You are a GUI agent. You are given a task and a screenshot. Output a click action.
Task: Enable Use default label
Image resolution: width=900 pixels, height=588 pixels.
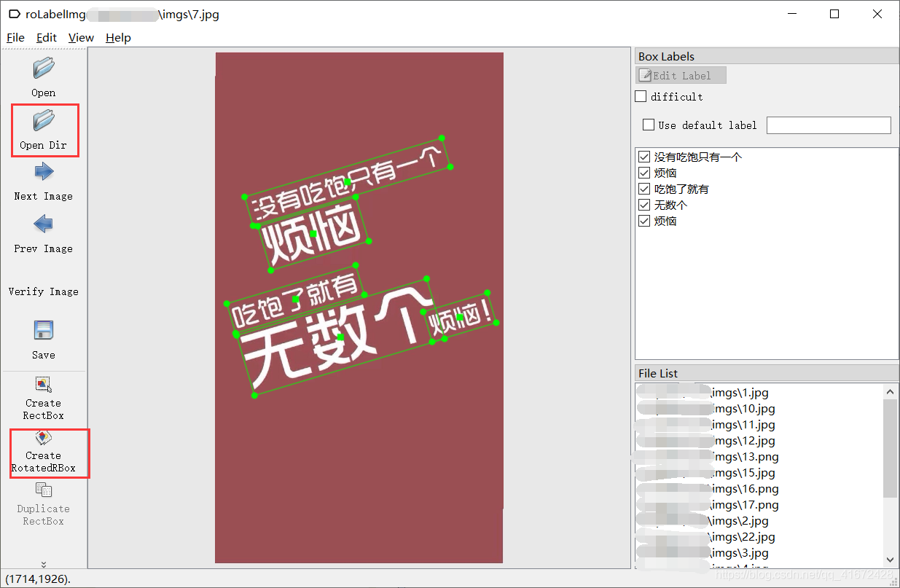pyautogui.click(x=648, y=124)
